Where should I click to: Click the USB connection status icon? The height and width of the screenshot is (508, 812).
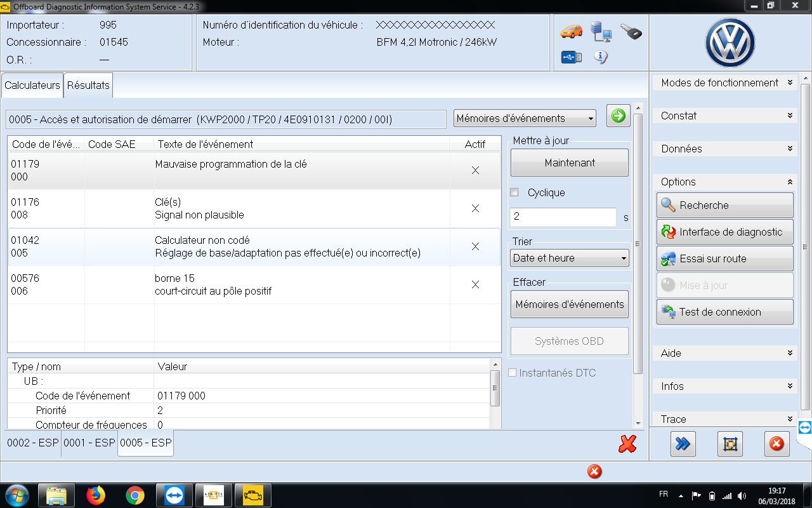pos(571,58)
